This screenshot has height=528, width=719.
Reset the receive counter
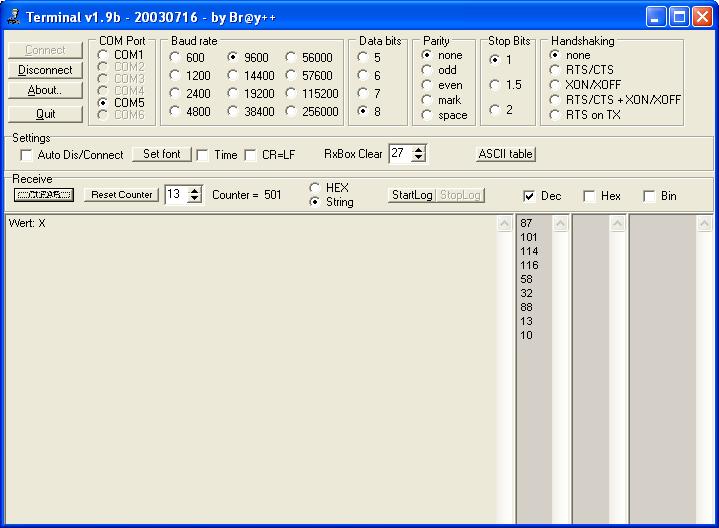[121, 195]
